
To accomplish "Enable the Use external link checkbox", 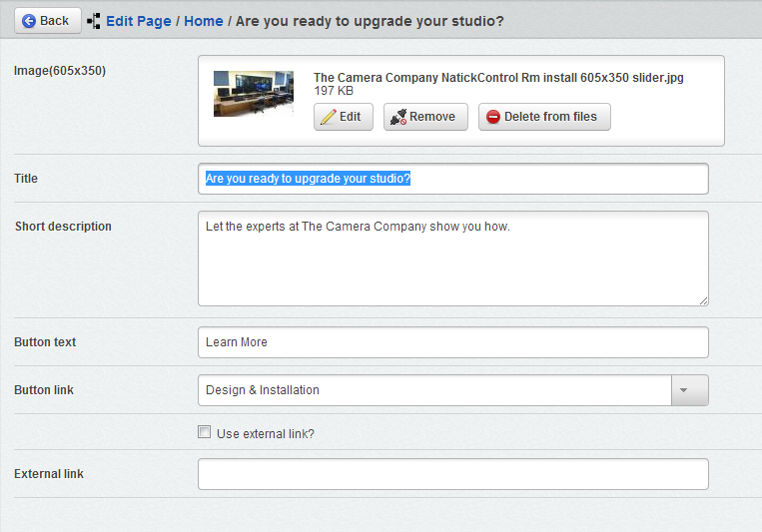I will click(x=205, y=432).
